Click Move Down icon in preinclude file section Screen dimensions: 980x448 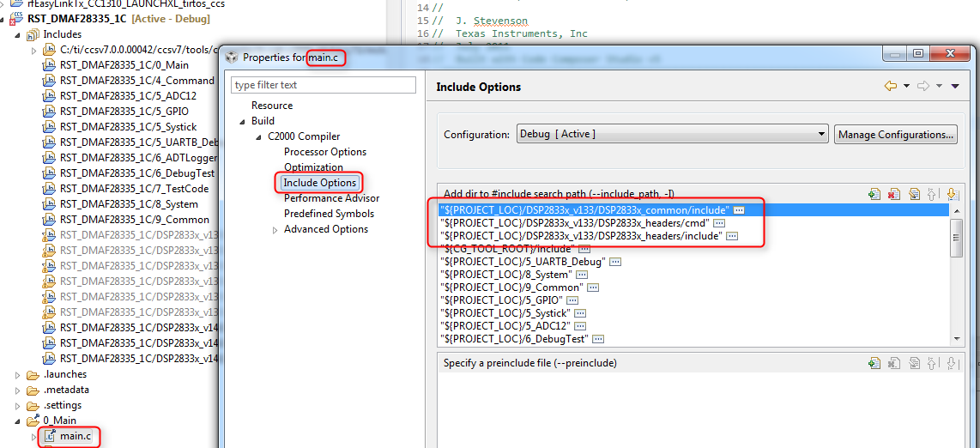tap(952, 362)
